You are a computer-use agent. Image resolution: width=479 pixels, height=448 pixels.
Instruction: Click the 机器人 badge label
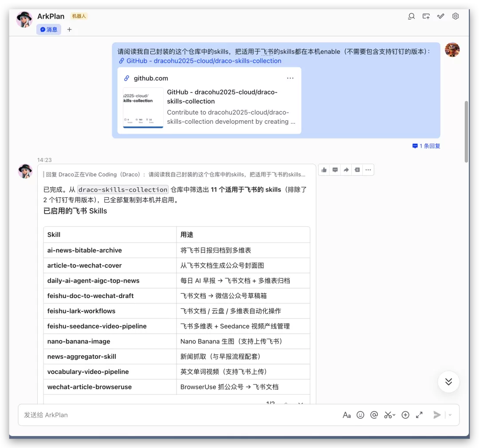tap(79, 16)
